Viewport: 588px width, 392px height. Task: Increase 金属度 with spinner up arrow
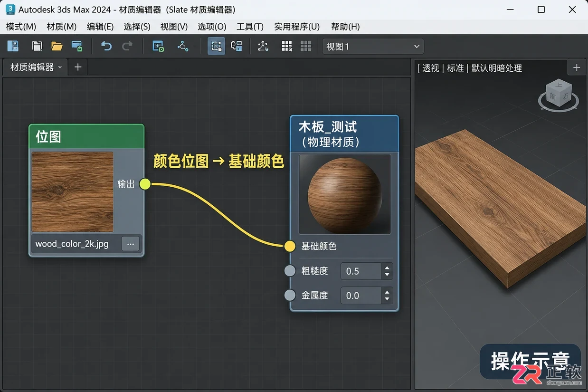coord(387,292)
